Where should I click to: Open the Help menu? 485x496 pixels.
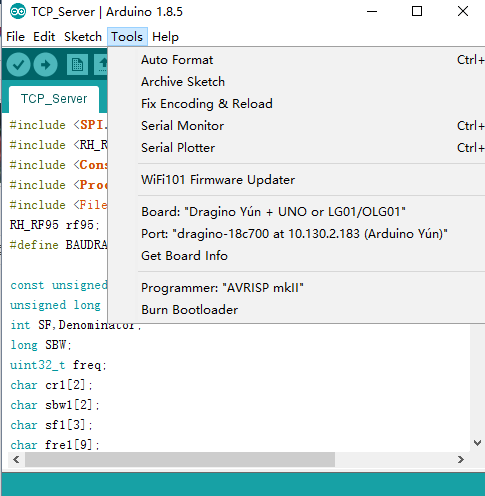point(165,37)
